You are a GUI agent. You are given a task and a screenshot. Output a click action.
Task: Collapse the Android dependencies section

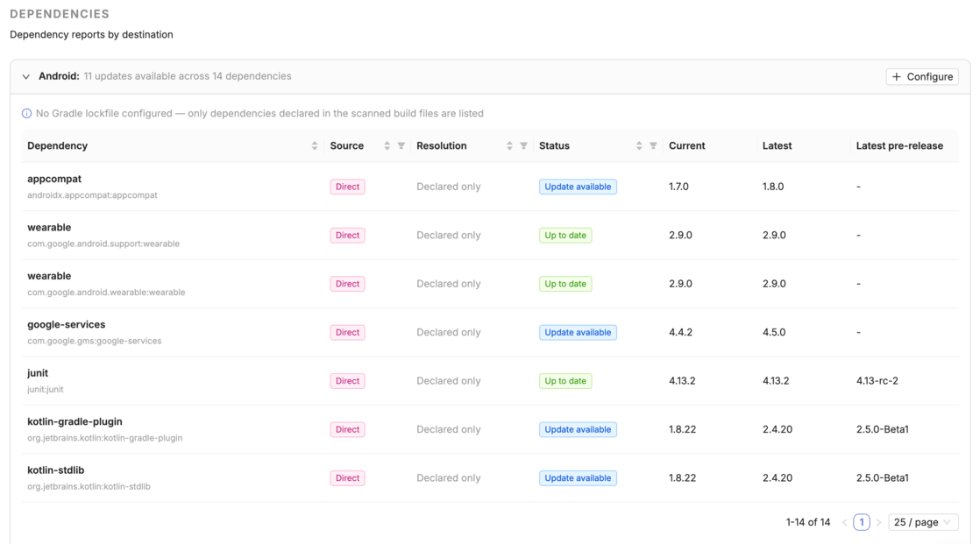pyautogui.click(x=25, y=77)
